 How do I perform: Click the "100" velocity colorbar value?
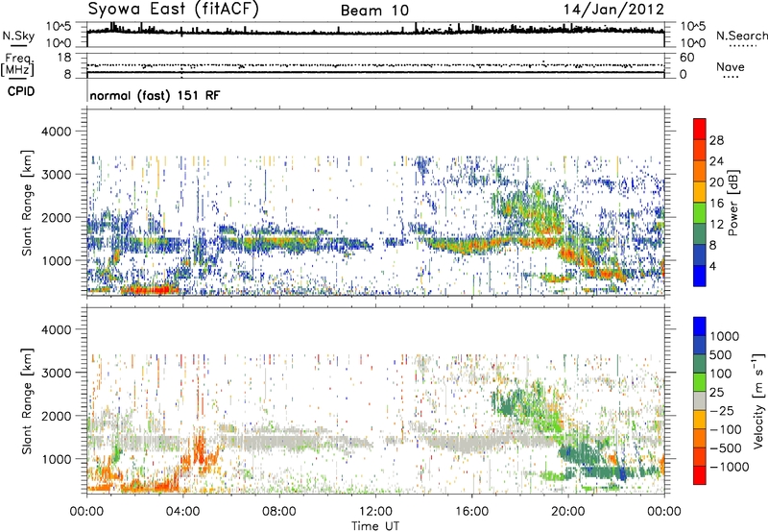coord(721,374)
